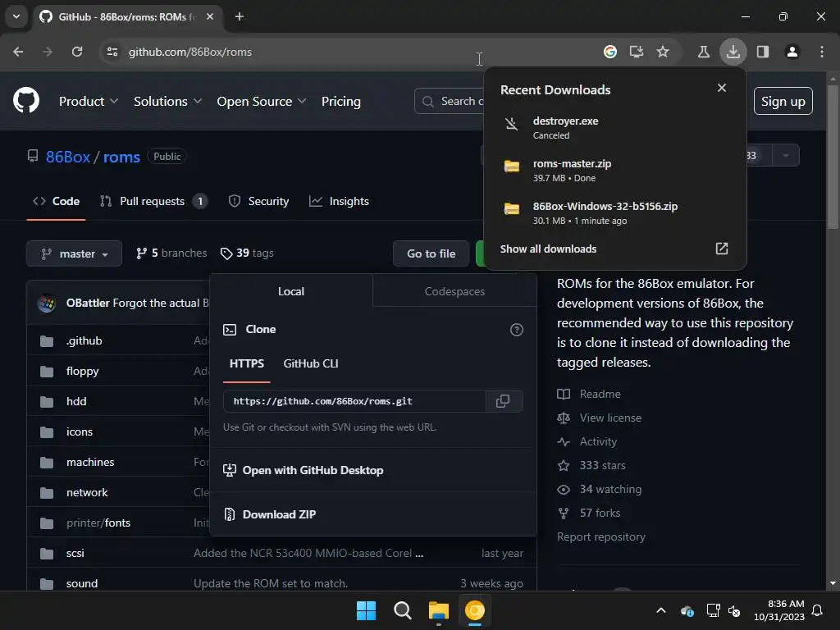Screen dimensions: 840x630
Task: Switch to the Insights tab
Action: [x=339, y=202]
